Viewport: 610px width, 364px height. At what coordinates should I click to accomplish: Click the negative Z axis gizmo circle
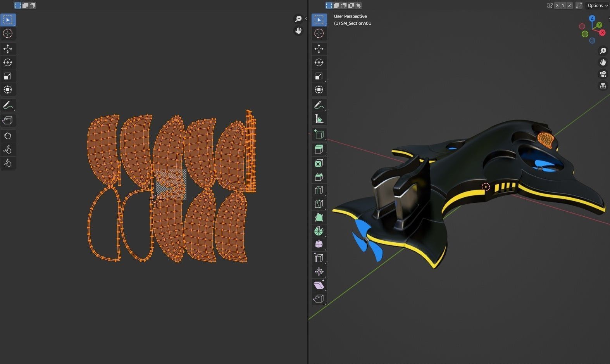[x=592, y=41]
